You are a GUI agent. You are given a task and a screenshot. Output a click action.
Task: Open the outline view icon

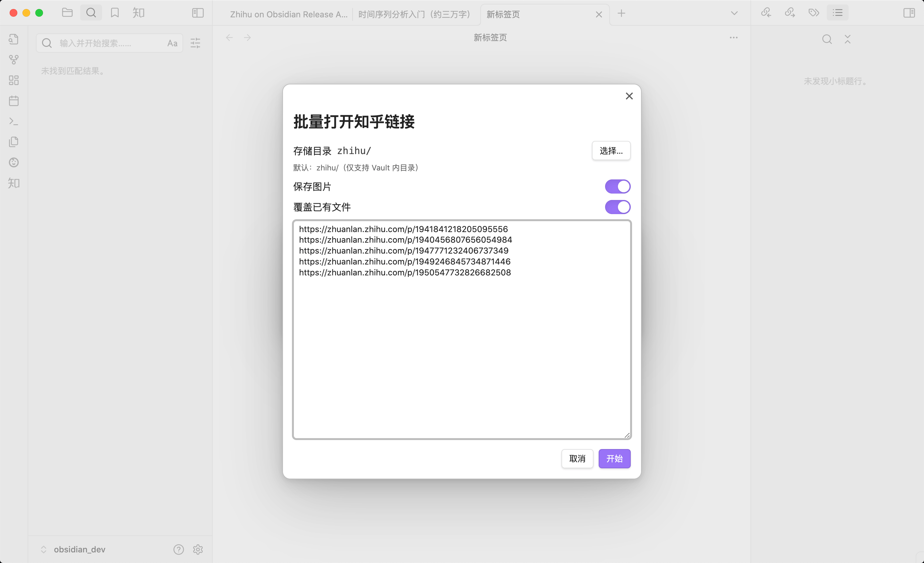pos(837,13)
